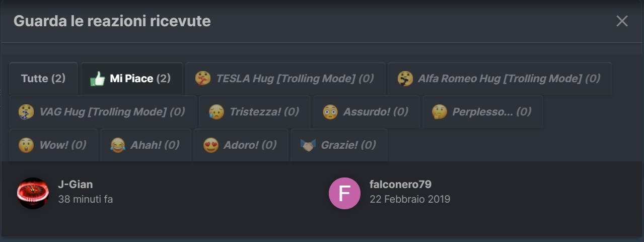This screenshot has width=644, height=242.
Task: Click J-Gian's red ring avatar
Action: (33, 193)
